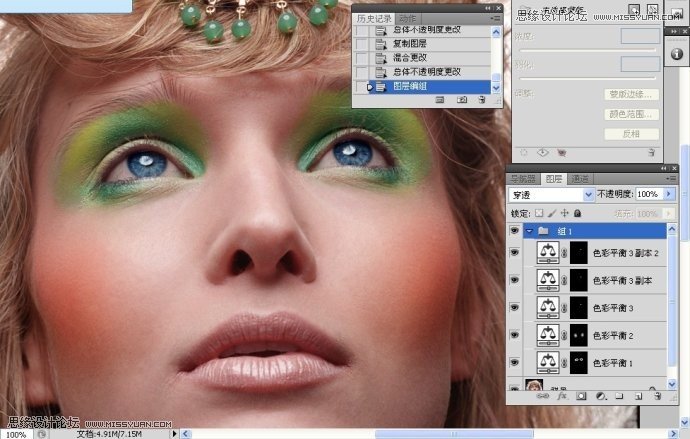The height and width of the screenshot is (439, 690).
Task: Switch to the 通道 tab
Action: click(580, 178)
